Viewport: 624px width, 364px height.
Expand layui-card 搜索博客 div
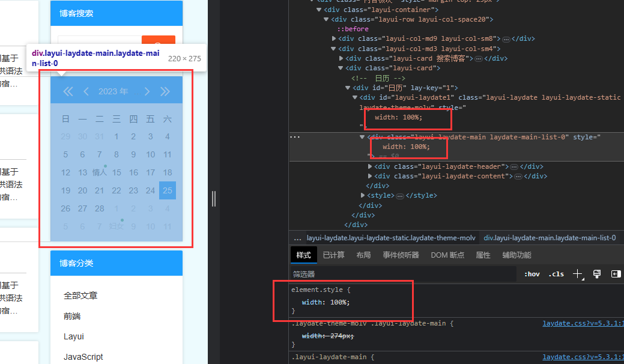click(x=341, y=58)
